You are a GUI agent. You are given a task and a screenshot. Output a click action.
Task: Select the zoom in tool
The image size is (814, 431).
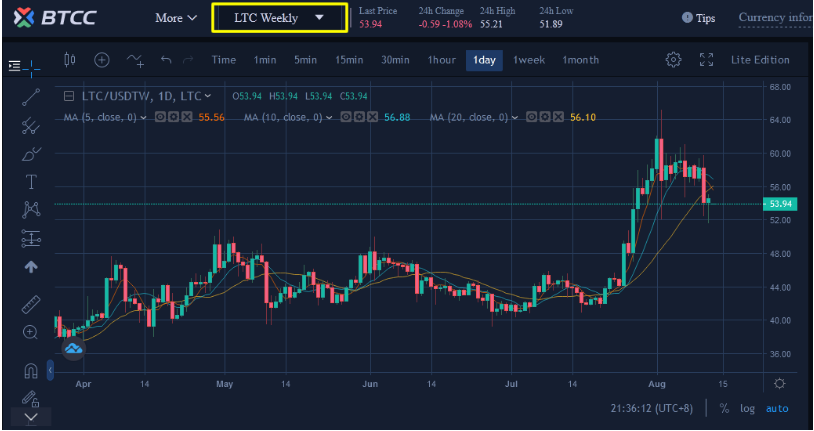pos(31,332)
